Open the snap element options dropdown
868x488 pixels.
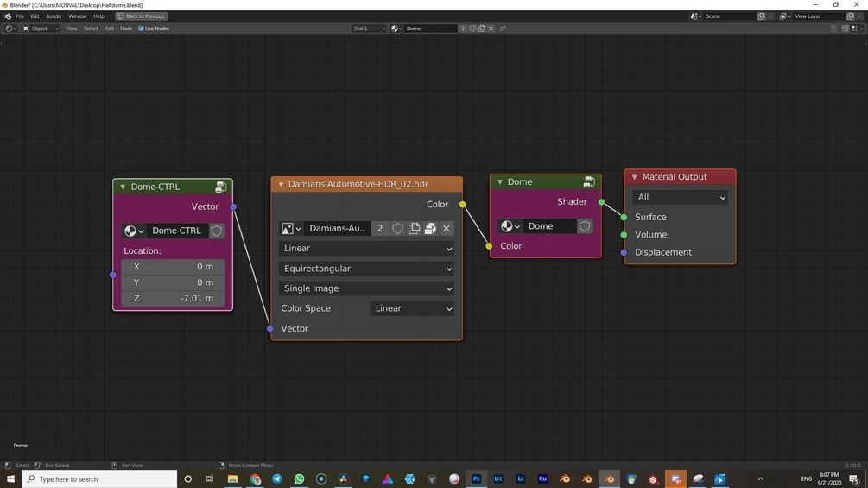click(x=857, y=29)
